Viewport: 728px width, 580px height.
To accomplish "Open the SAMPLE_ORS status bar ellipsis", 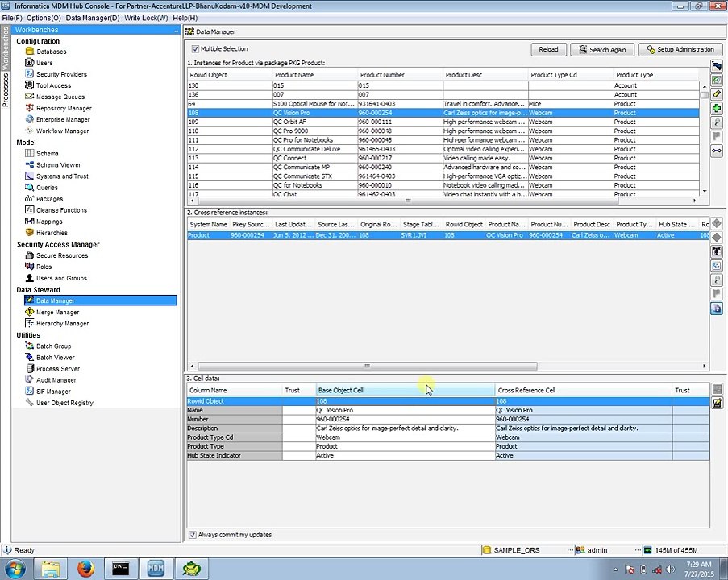I will click(x=570, y=550).
